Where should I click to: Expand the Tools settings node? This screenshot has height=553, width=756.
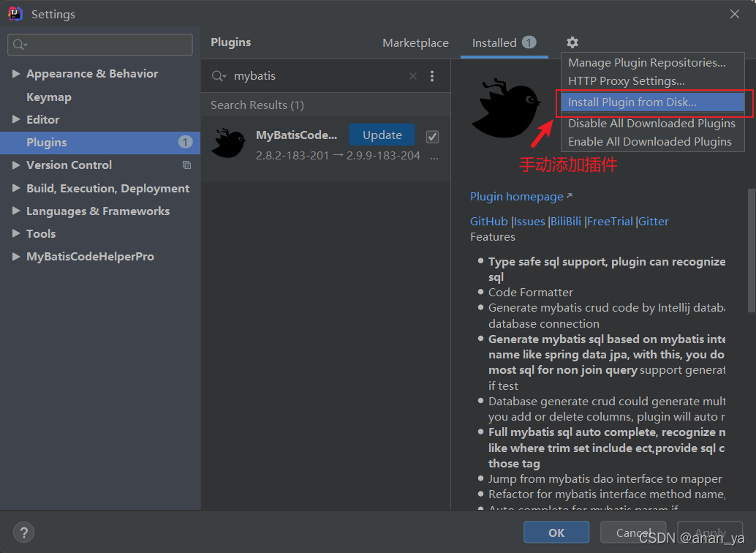point(16,233)
